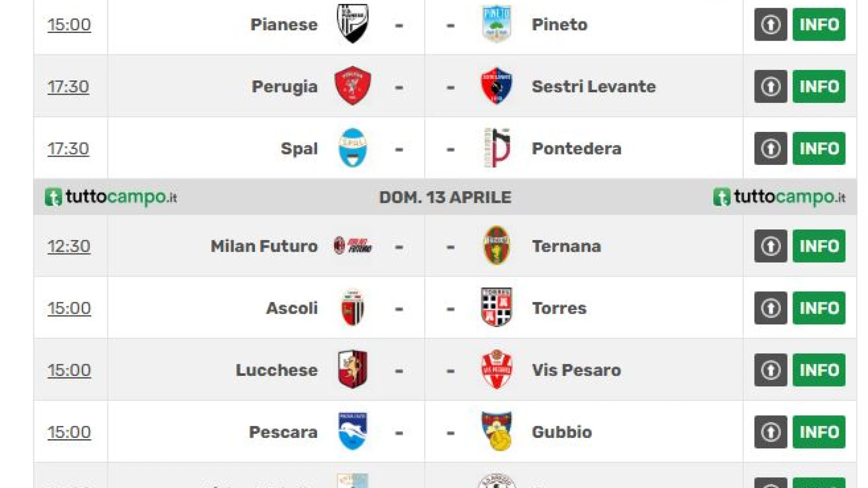Click the Milan Futuro logo
The image size is (868, 488).
(x=353, y=245)
